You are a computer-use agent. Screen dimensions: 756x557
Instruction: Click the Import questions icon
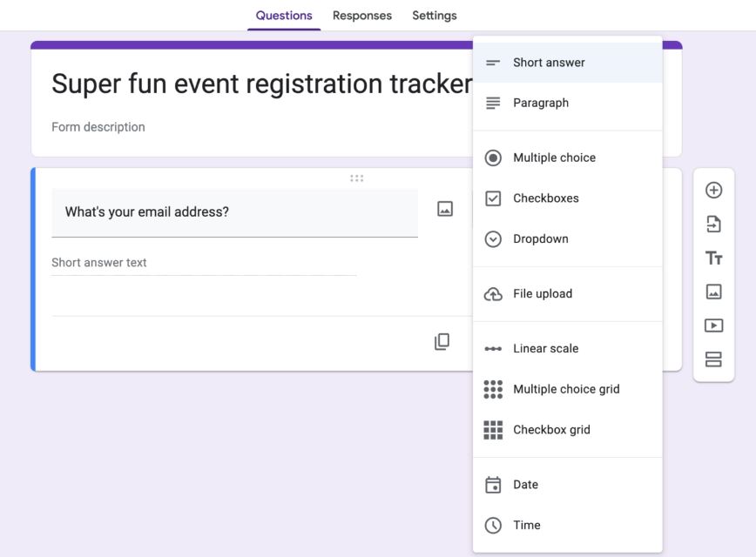(x=713, y=225)
